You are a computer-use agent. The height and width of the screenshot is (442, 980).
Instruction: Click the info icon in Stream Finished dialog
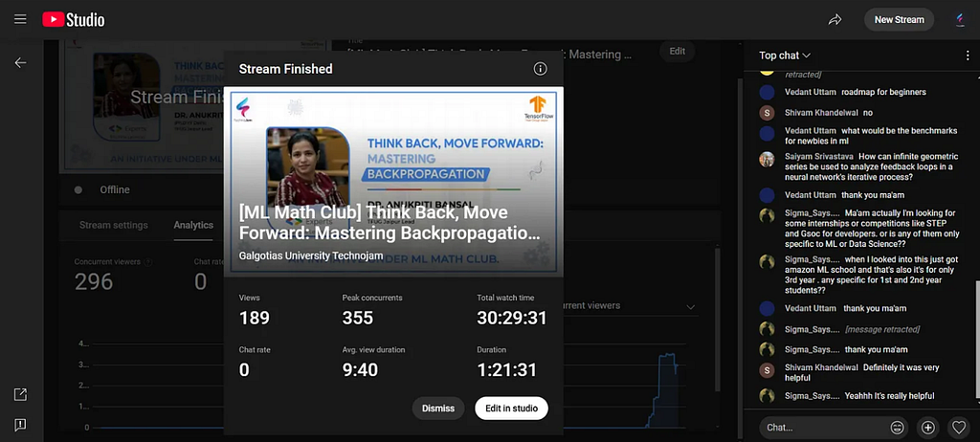pyautogui.click(x=540, y=69)
